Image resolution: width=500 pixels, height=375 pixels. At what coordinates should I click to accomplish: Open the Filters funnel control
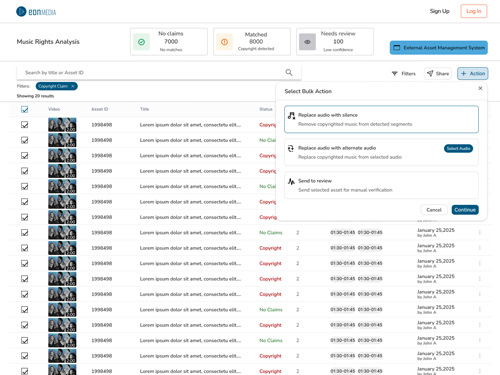pyautogui.click(x=403, y=74)
